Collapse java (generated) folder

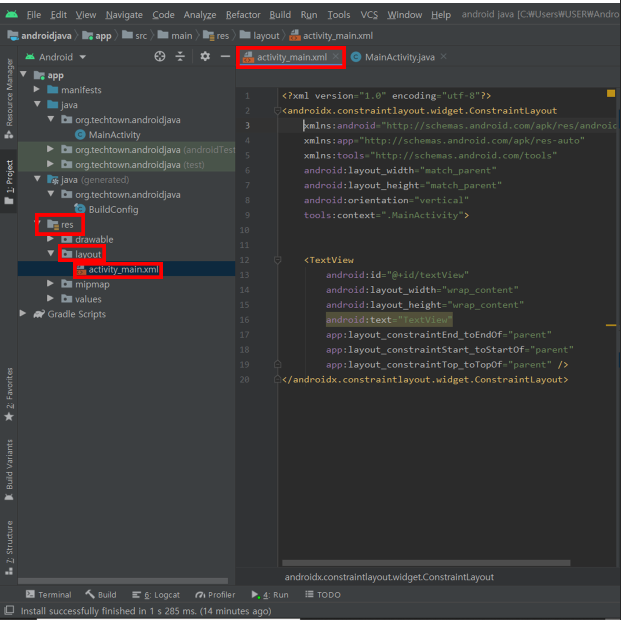pyautogui.click(x=37, y=179)
